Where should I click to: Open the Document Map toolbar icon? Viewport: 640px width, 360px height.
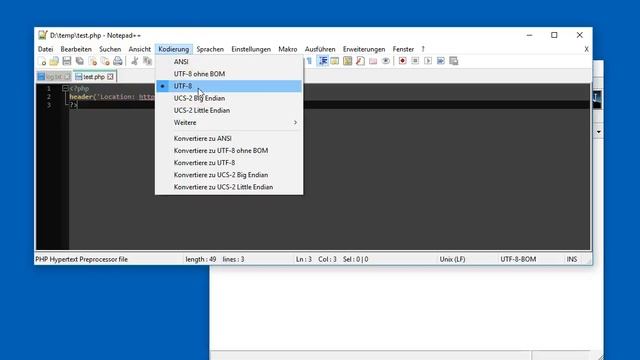pos(347,61)
